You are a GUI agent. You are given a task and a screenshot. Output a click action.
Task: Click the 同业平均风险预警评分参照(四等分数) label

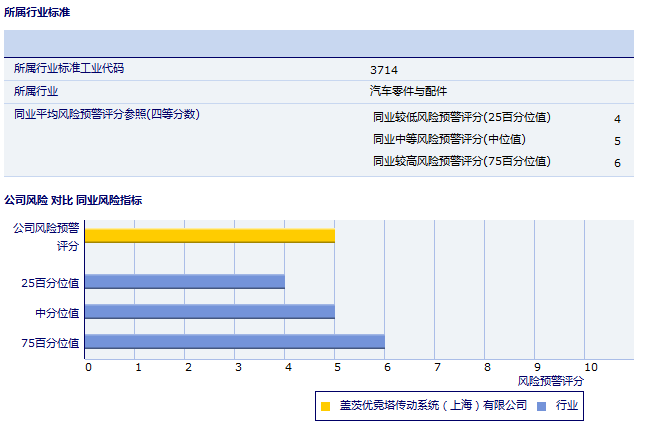click(x=107, y=114)
